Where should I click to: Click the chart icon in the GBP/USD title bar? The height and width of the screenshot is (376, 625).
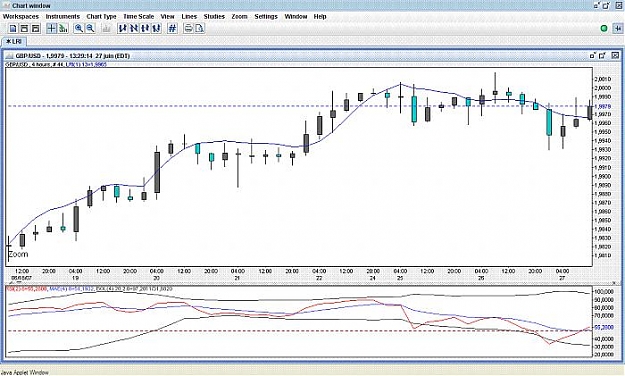pyautogui.click(x=9, y=56)
